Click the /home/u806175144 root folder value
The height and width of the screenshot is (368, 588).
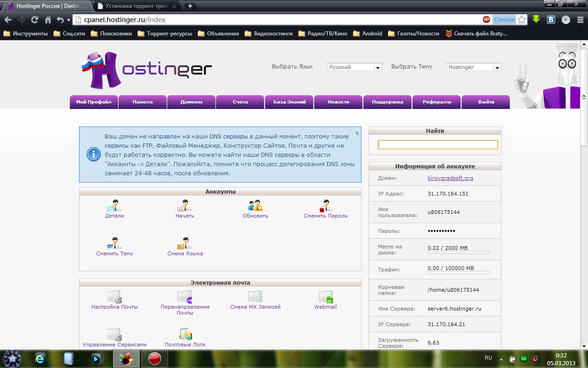pyautogui.click(x=453, y=290)
